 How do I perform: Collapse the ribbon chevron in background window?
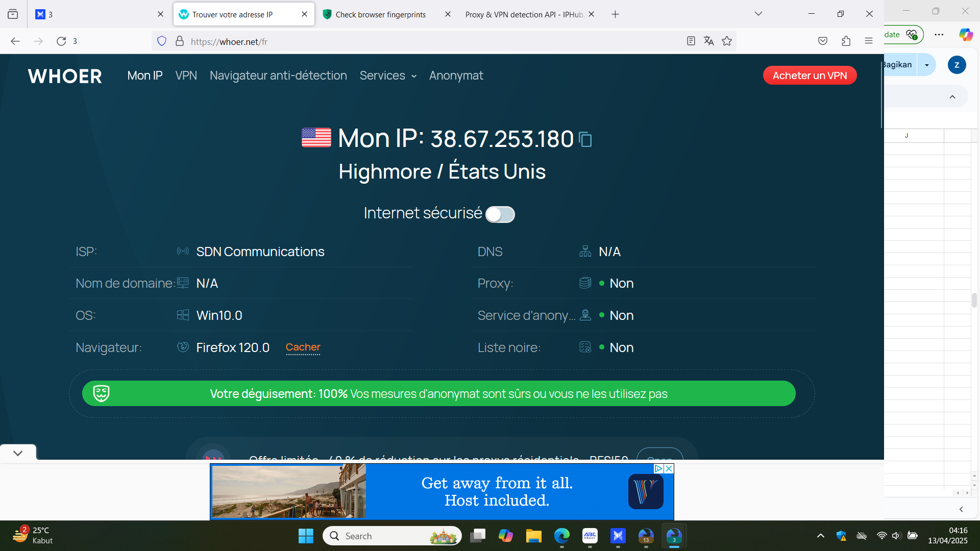point(952,97)
